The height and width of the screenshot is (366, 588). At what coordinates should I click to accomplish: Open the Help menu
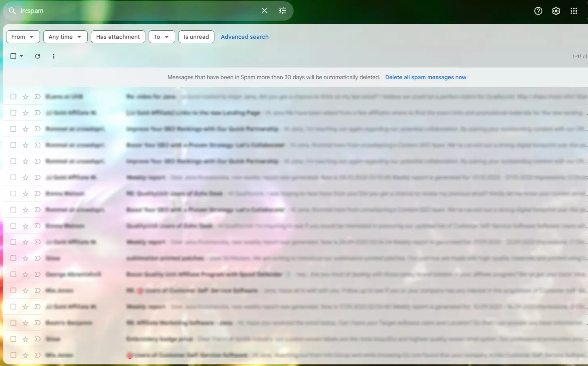click(x=538, y=11)
